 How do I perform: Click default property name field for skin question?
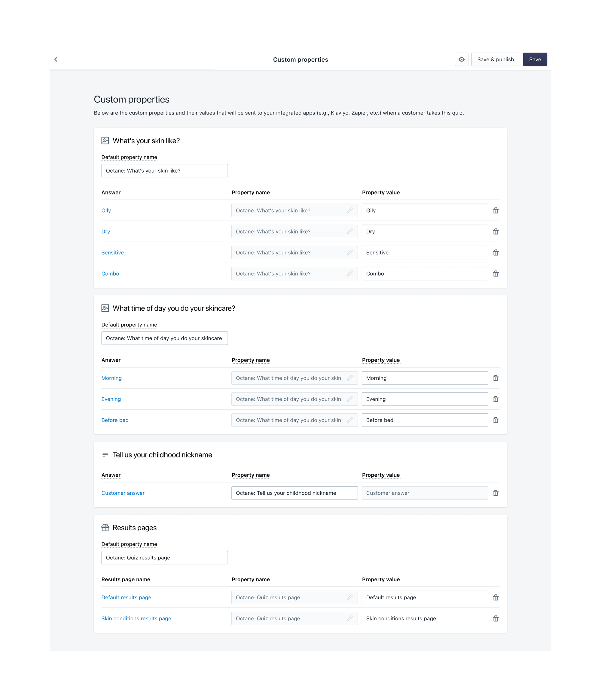click(164, 171)
